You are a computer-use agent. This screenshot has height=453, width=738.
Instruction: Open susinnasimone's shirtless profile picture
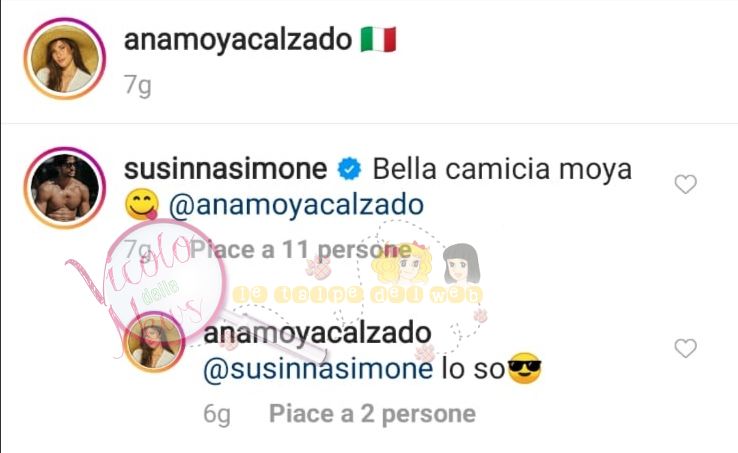point(65,188)
